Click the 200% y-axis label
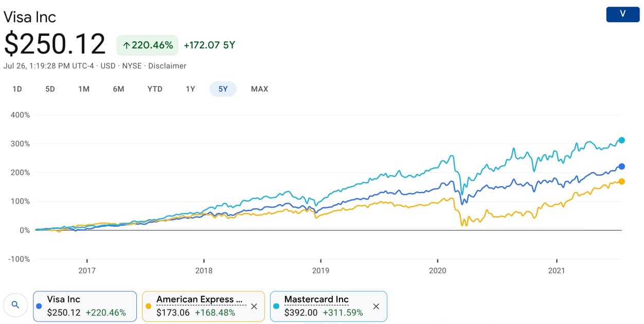 pos(21,172)
